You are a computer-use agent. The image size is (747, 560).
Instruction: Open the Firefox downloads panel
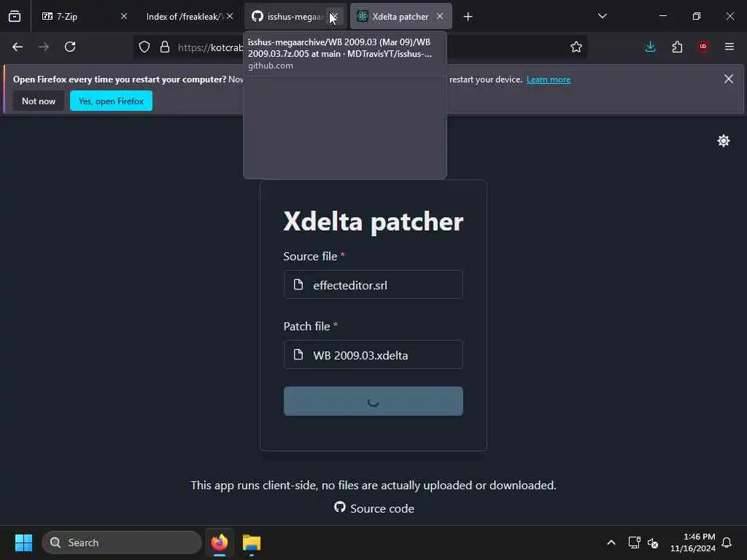pos(650,47)
